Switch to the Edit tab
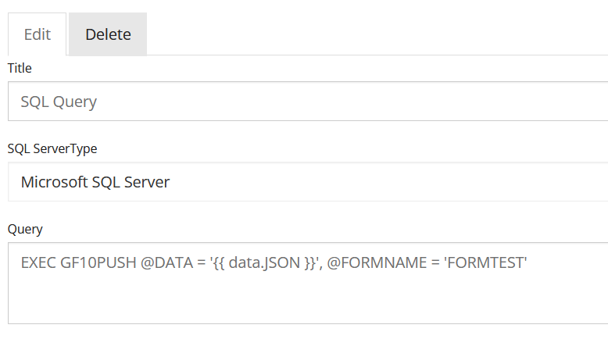The image size is (608, 364). click(x=37, y=34)
